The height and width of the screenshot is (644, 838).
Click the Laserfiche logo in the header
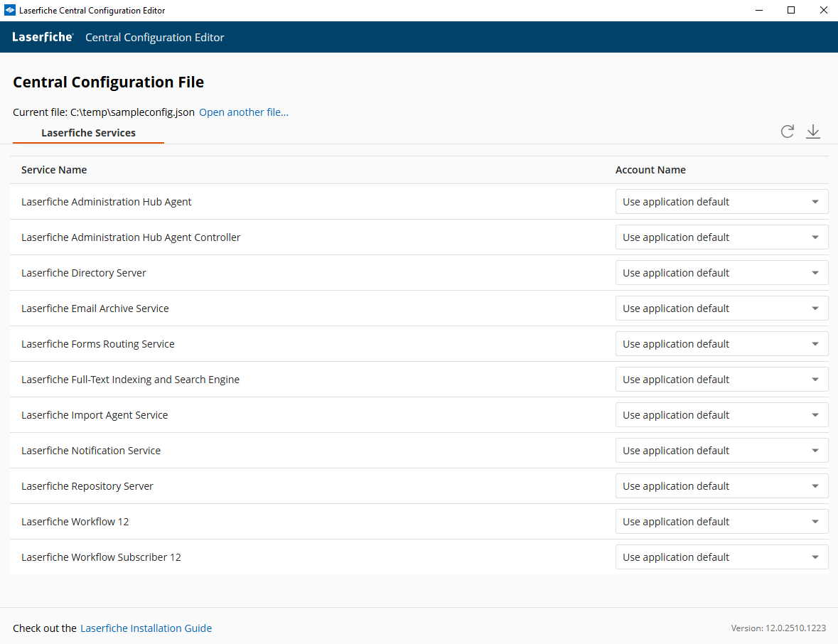click(x=42, y=36)
